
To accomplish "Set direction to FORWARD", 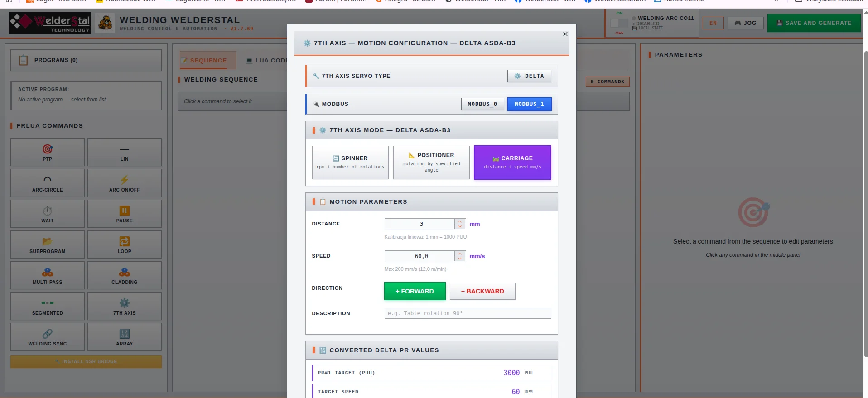I will point(415,291).
